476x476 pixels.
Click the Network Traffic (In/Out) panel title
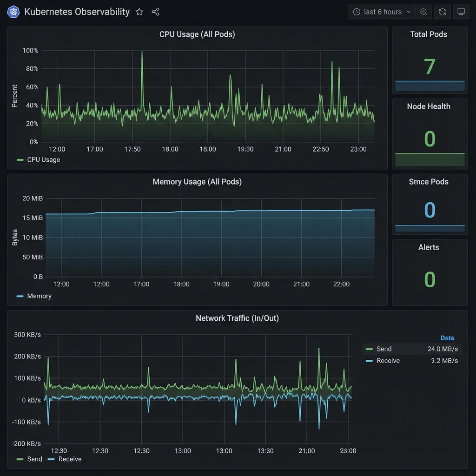coord(237,318)
